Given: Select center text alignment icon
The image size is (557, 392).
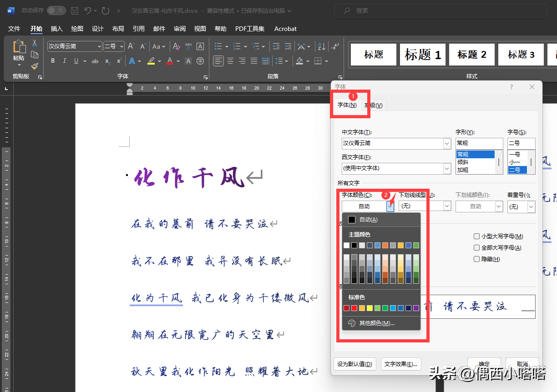Looking at the screenshot, I should [230, 61].
